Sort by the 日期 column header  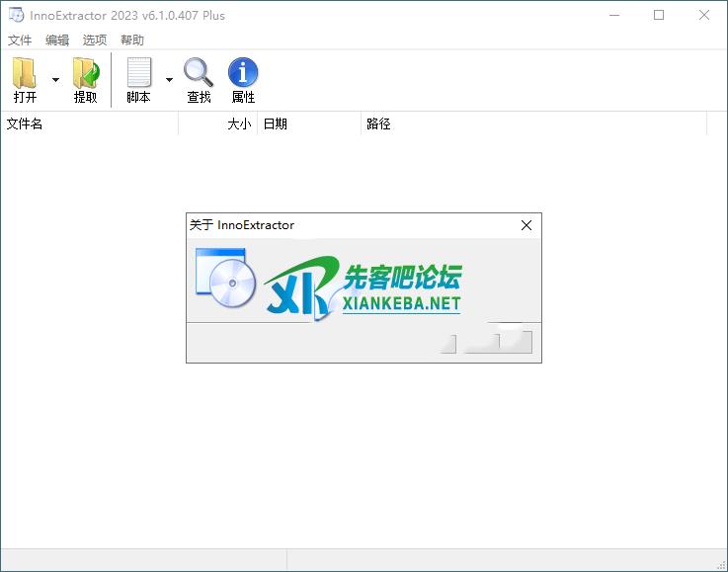(x=309, y=124)
